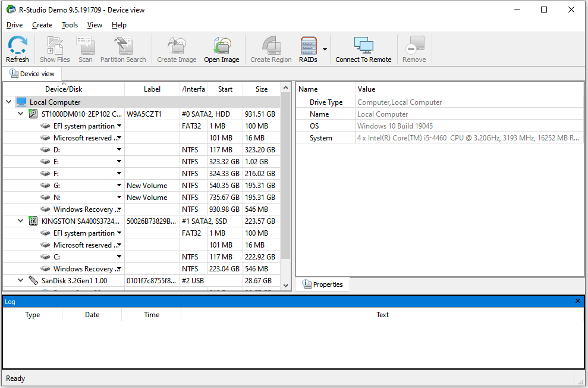Collapse the KINGSTON SA400S3724 SSD entry
This screenshot has width=588, height=388.
(20, 221)
